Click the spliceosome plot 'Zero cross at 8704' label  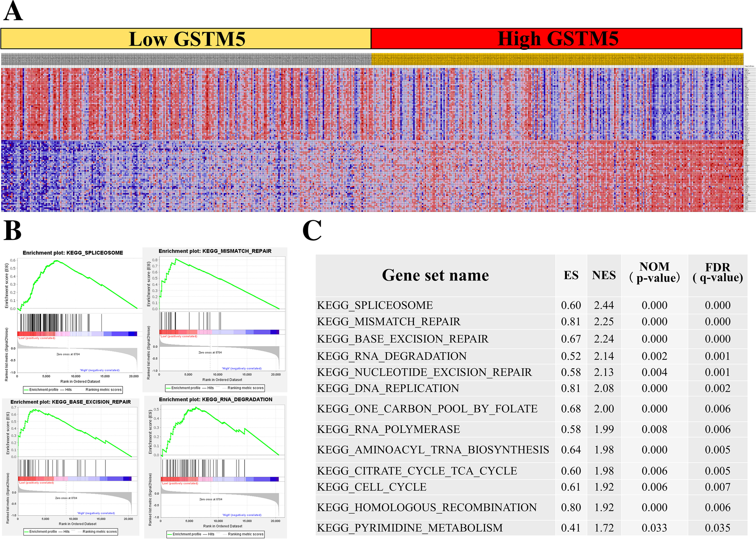[x=68, y=354]
